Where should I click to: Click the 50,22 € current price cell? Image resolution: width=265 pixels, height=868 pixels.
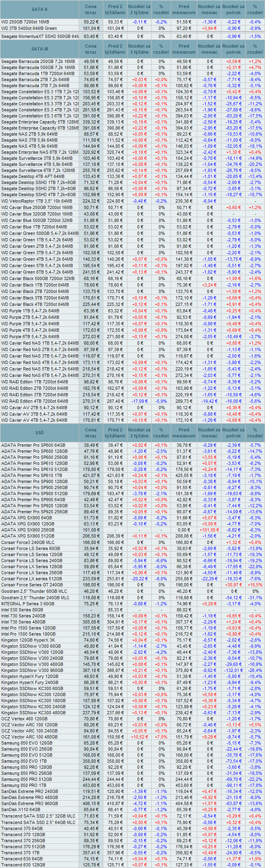pos(91,22)
